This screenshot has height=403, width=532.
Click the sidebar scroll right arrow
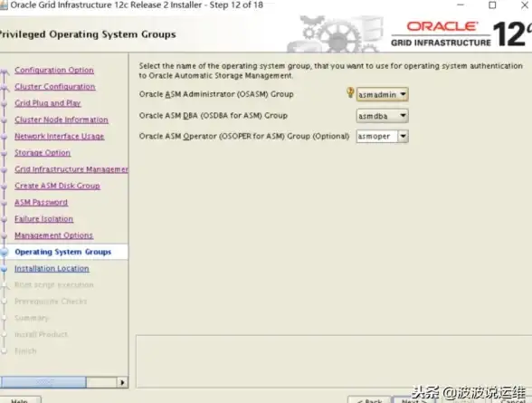click(x=122, y=382)
